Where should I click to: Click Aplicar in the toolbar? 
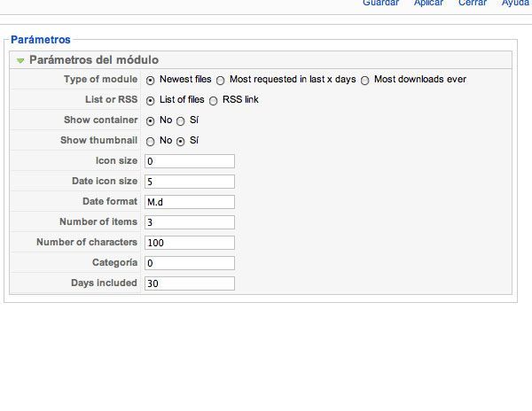coord(428,3)
